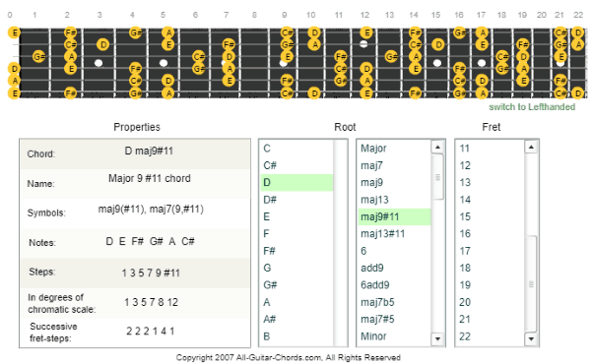Click the chord type list scrollbar thumb
Image resolution: width=591 pixels, height=364 pixels.
437,177
